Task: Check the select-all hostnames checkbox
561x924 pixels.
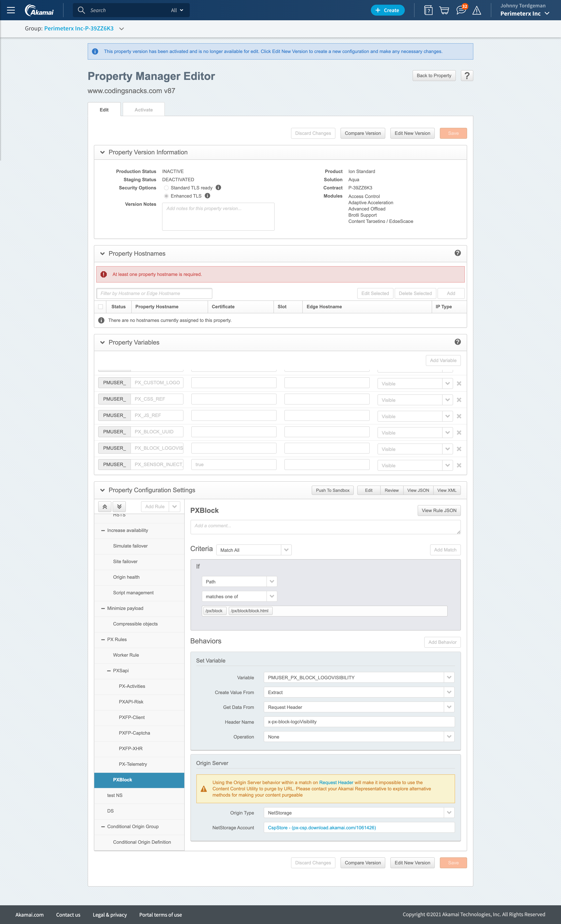Action: click(101, 307)
